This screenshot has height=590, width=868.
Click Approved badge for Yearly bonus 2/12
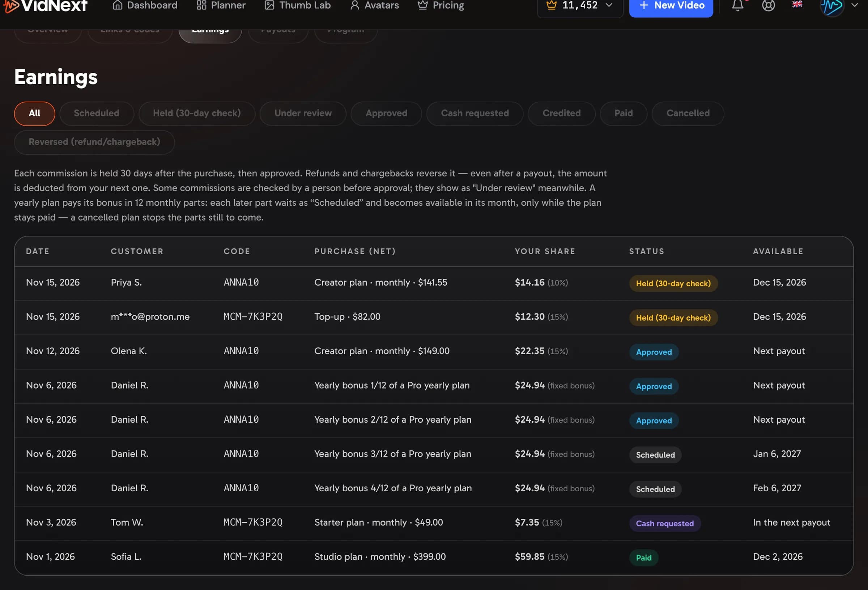click(654, 421)
